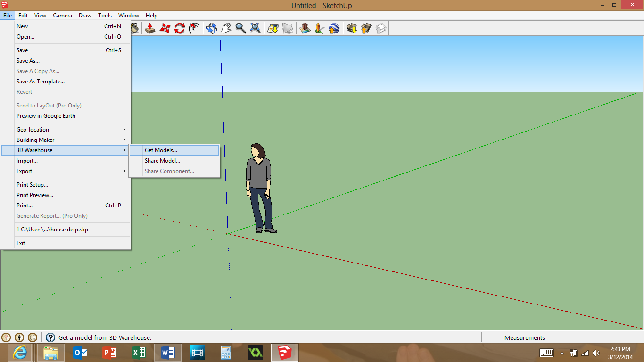
Task: Open recent file house derp.skp
Action: (x=66, y=230)
